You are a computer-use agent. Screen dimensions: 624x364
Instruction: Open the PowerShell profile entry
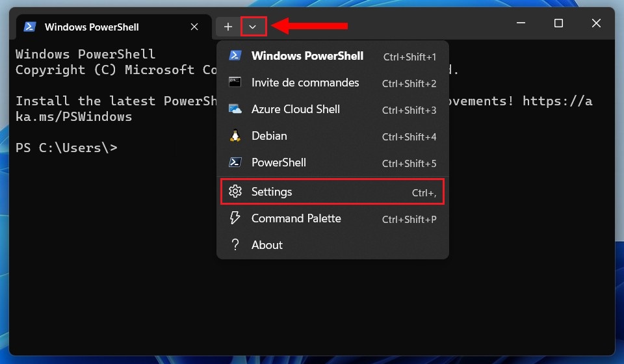[333, 162]
